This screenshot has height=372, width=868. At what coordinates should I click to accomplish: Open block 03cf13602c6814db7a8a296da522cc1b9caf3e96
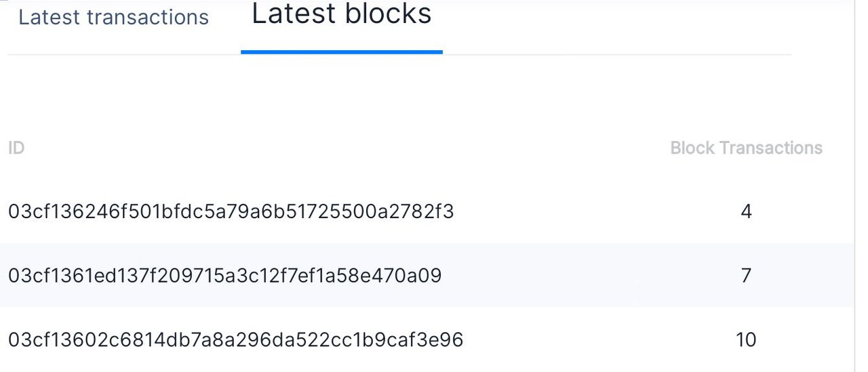click(x=235, y=339)
